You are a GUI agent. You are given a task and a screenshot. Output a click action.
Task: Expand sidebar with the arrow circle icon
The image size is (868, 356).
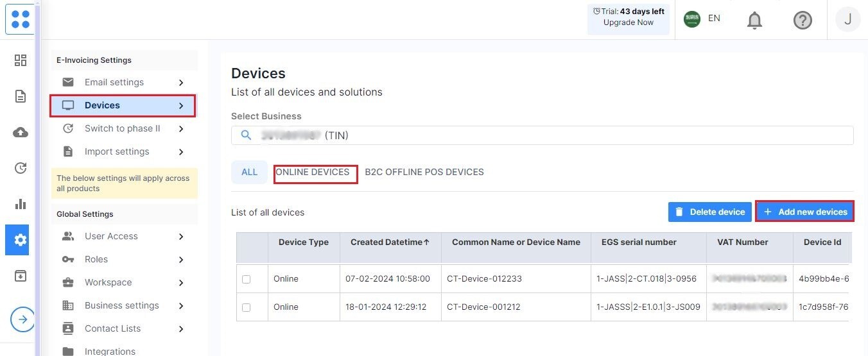click(22, 319)
